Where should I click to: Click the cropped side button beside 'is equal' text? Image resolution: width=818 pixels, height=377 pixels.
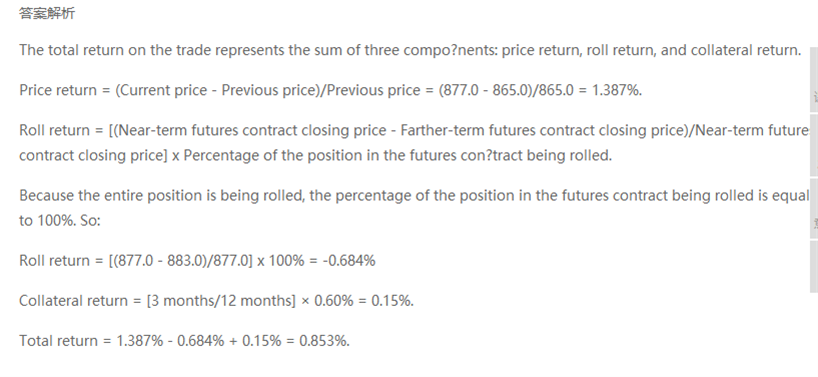coord(814,208)
